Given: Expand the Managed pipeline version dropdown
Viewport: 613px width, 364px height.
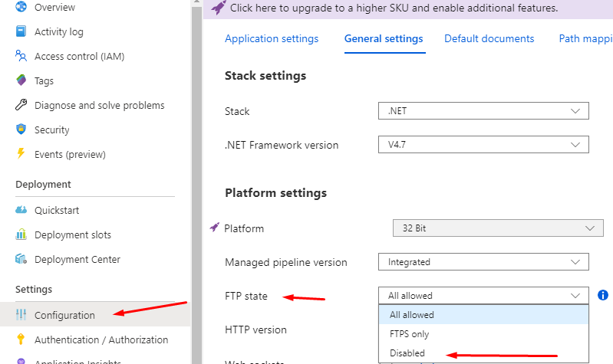Looking at the screenshot, I should [483, 262].
